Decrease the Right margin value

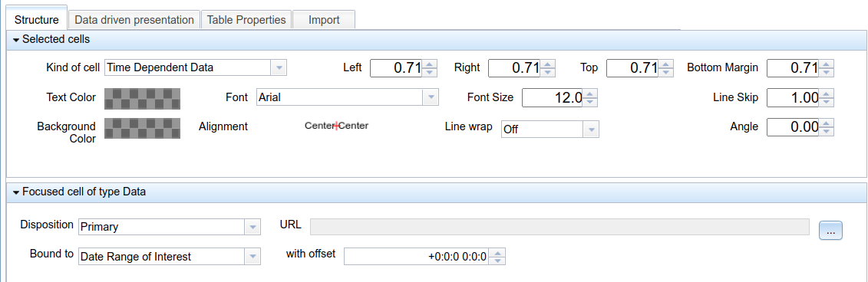(548, 73)
